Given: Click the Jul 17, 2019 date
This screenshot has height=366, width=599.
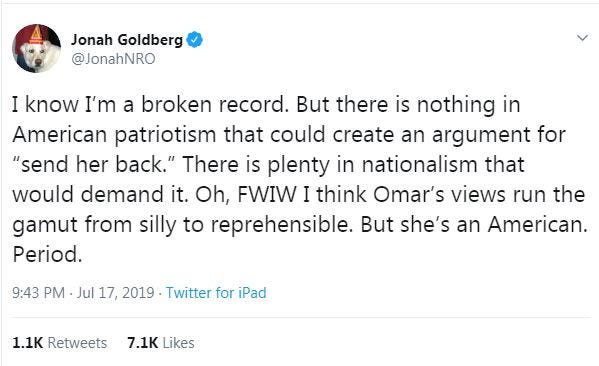Looking at the screenshot, I should 115,293.
